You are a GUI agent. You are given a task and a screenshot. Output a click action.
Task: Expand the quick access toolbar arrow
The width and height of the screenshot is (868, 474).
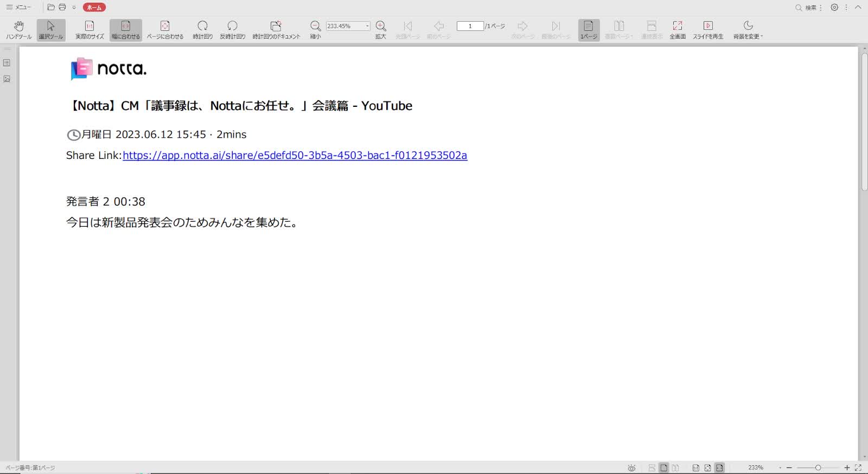tap(74, 8)
